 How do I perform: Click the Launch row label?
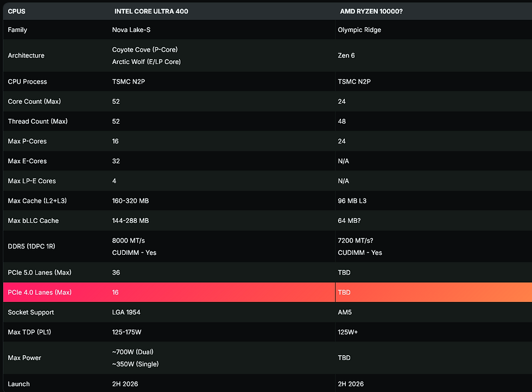19,384
